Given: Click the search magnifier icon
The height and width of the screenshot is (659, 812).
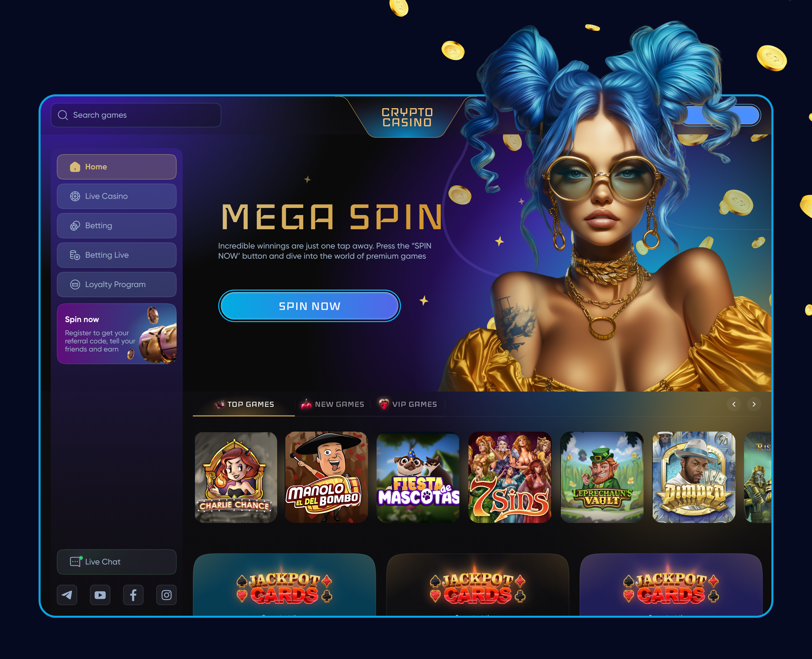Looking at the screenshot, I should pos(63,115).
